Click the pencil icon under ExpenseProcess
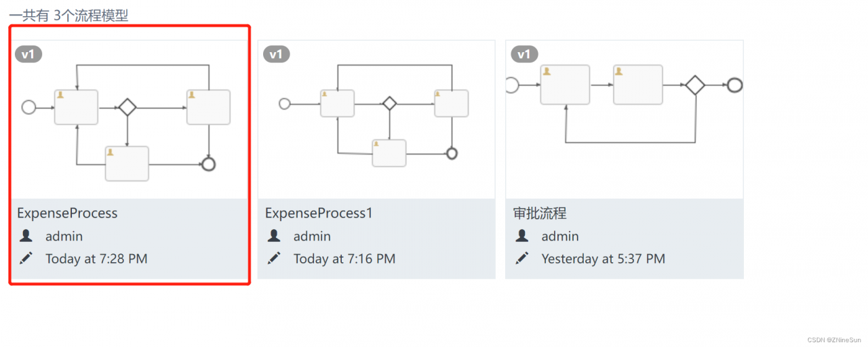868x347 pixels. [26, 258]
